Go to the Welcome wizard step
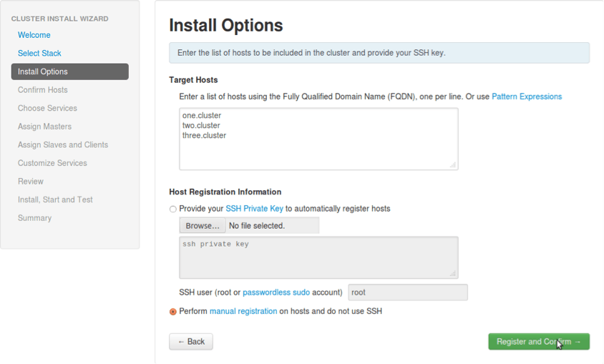 click(x=34, y=35)
